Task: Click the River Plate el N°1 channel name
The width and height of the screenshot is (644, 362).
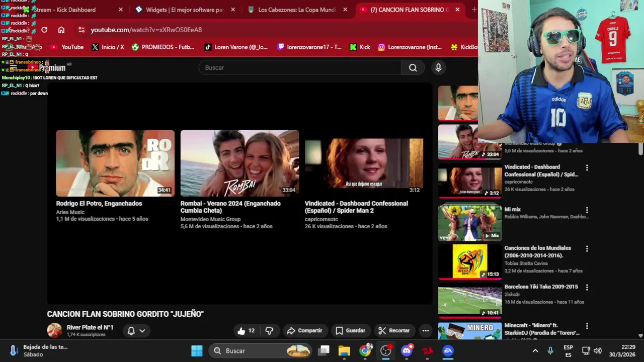Action: [x=90, y=327]
